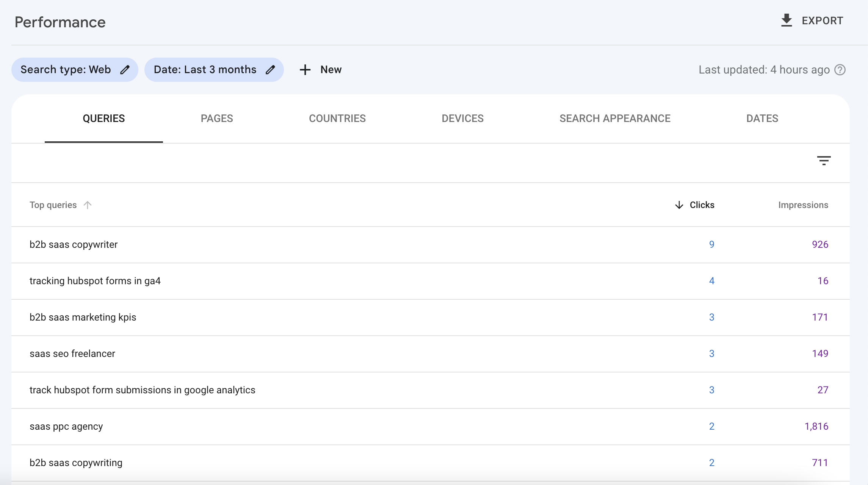Edit the Date Last 3 months pencil
This screenshot has width=868, height=485.
pyautogui.click(x=270, y=70)
